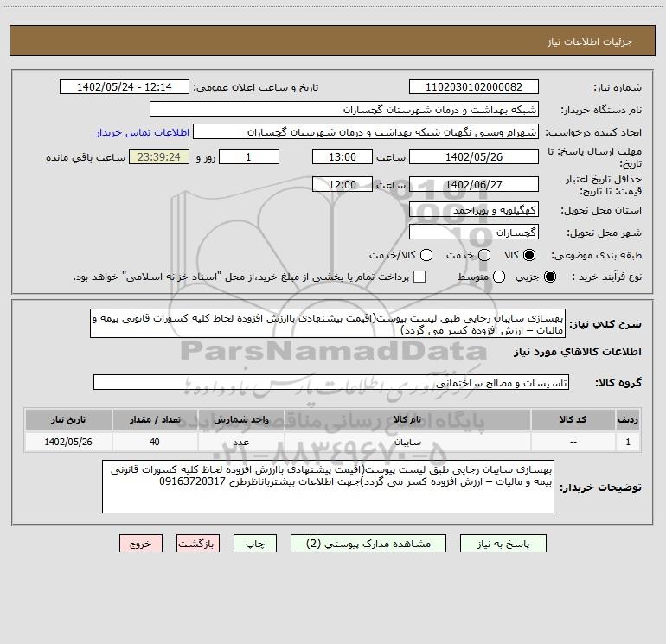Click the خروج exit button

coord(141,544)
